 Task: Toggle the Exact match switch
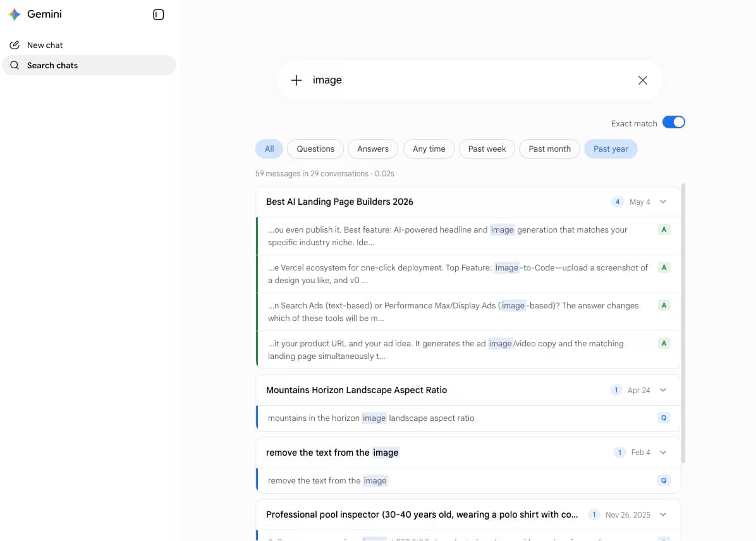673,123
